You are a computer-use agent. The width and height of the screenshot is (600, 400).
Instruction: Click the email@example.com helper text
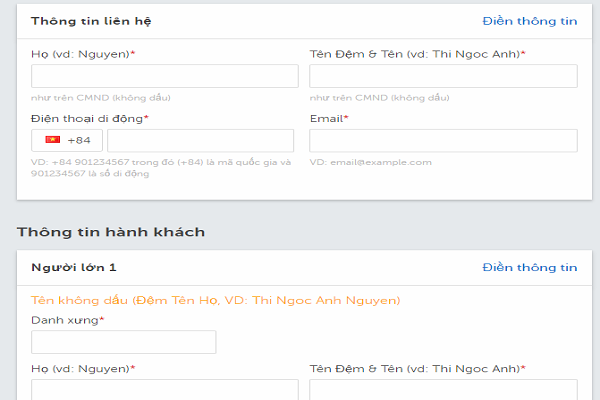point(370,162)
